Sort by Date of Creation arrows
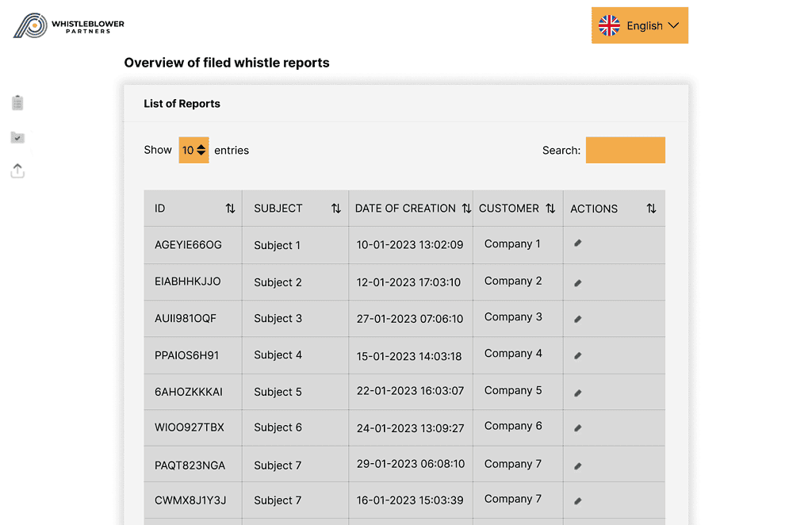This screenshot has width=812, height=525. (x=466, y=208)
